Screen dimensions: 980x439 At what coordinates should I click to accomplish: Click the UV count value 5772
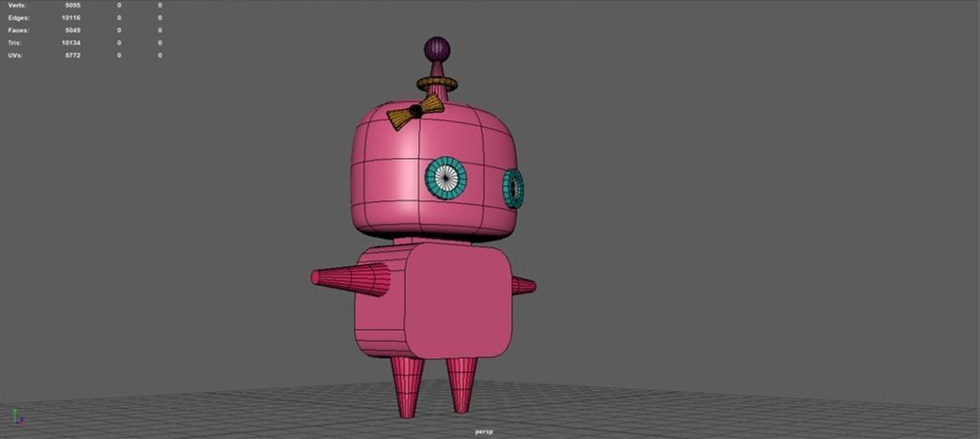72,55
